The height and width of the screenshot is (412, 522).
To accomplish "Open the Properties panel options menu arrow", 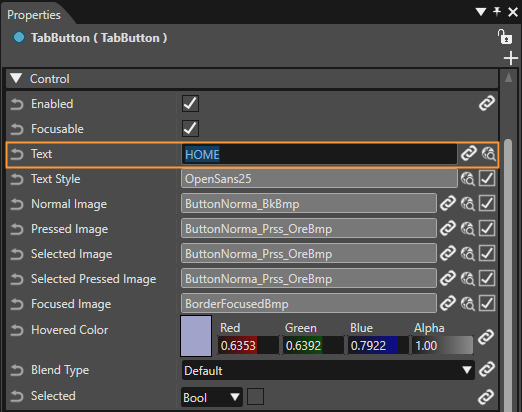I will (481, 12).
